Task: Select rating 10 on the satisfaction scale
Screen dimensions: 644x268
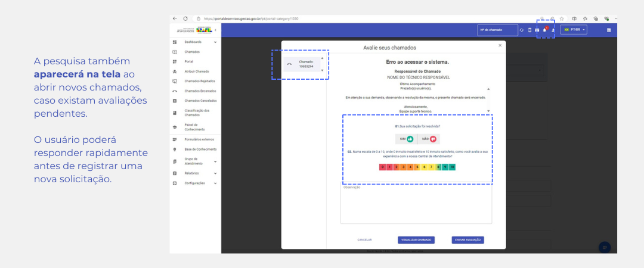Action: pyautogui.click(x=453, y=167)
